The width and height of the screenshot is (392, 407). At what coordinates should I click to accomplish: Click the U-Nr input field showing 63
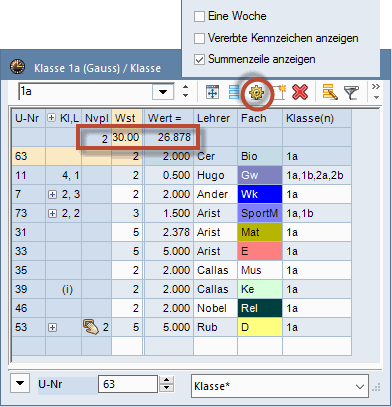[x=128, y=384]
